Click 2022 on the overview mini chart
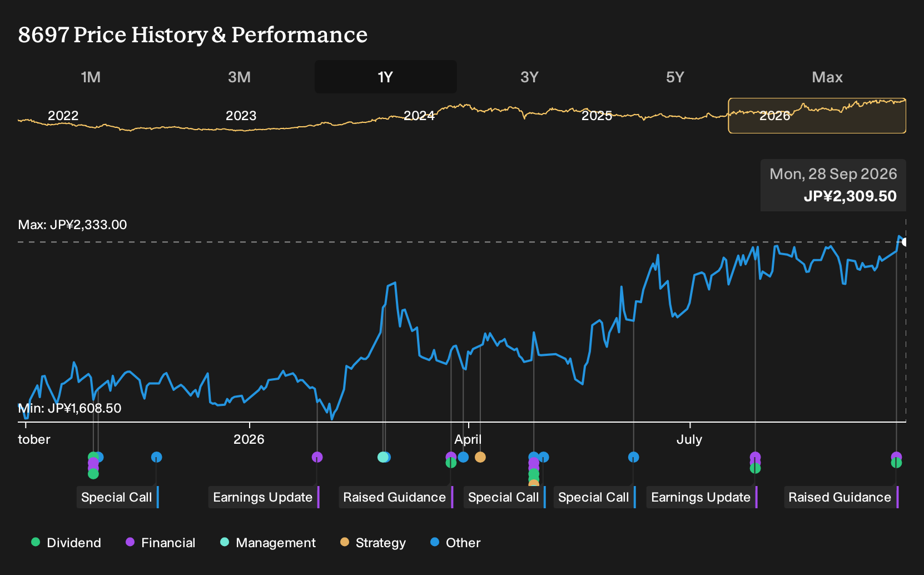This screenshot has width=924, height=575. coord(63,116)
